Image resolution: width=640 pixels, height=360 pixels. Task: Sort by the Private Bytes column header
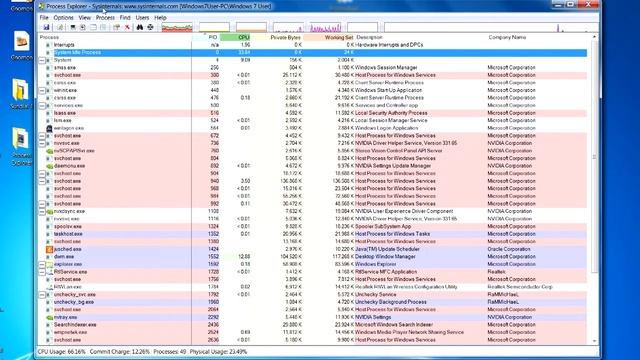click(277, 37)
